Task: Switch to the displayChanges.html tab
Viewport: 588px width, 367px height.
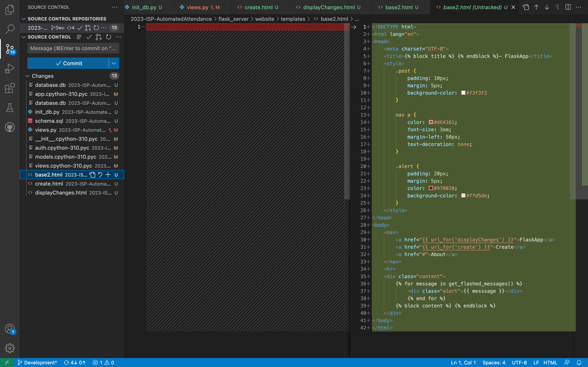Action: 329,7
